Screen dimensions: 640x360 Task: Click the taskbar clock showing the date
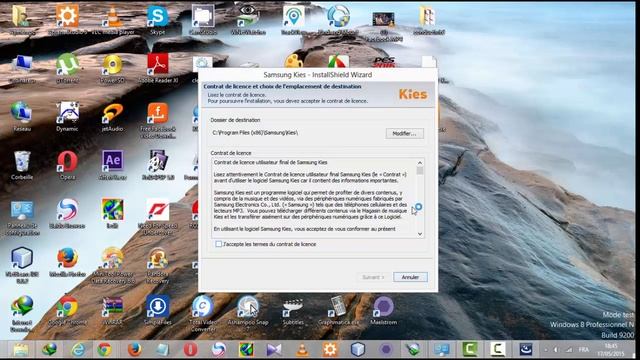[x=612, y=349]
